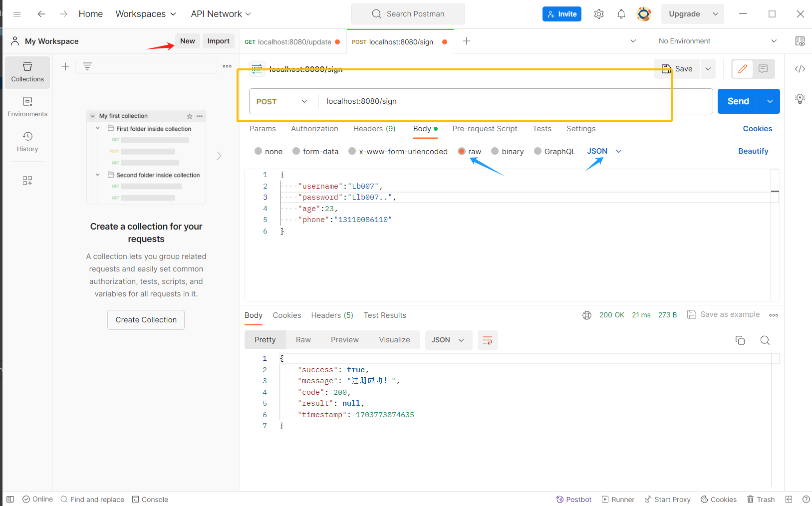
Task: Open the request Params tab
Action: coord(263,129)
